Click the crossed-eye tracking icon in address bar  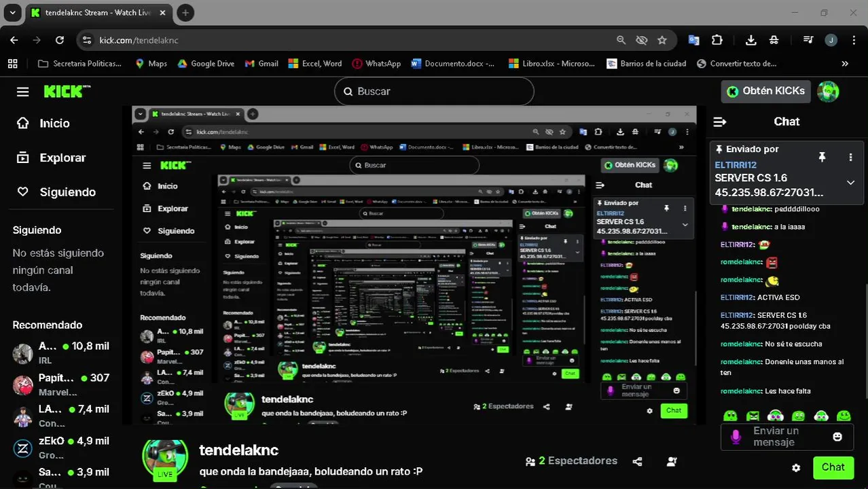pyautogui.click(x=641, y=40)
